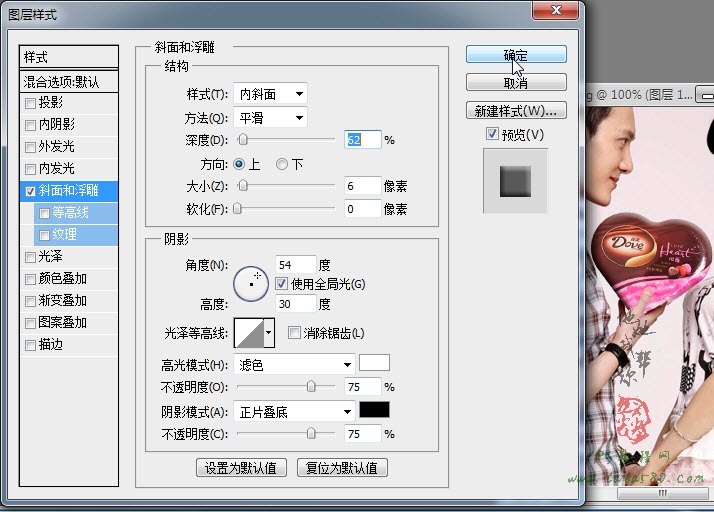Click the 大小 pixel input field
This screenshot has width=714, height=512.
point(362,186)
